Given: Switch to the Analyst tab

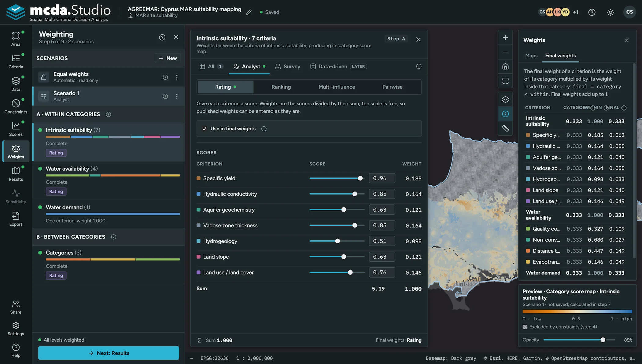Looking at the screenshot, I should click(x=249, y=67).
